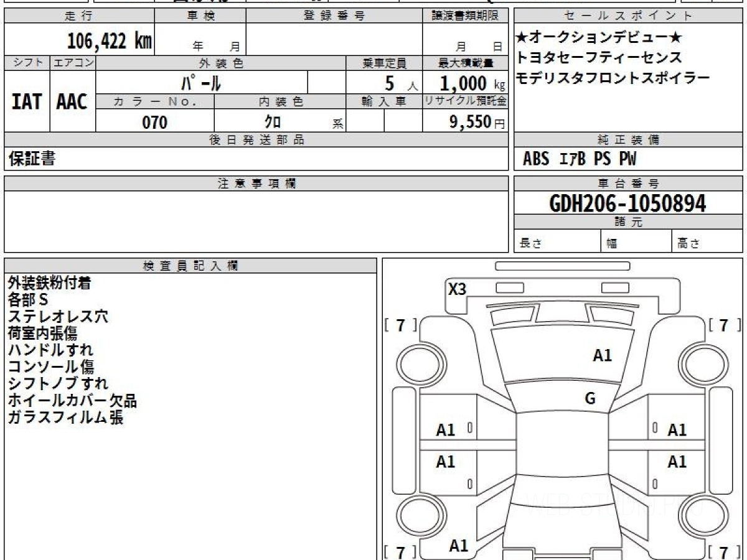Select the シフト header cell
747x560 pixels.
tap(27, 63)
